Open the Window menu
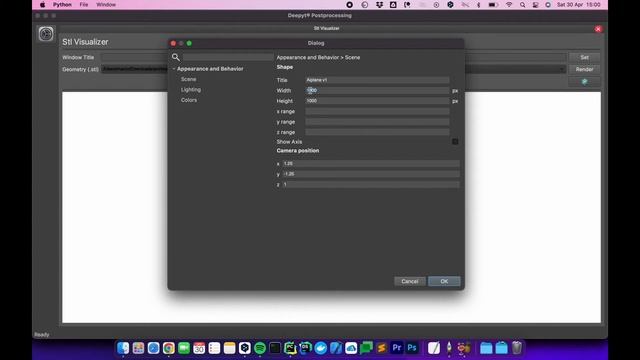Screen dimensions: 640x360 point(106,5)
